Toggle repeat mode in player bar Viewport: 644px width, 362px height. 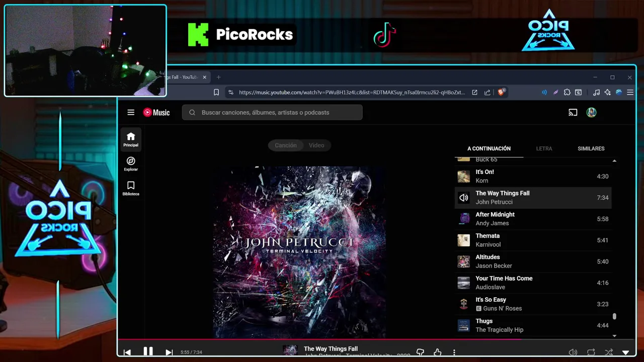[591, 352]
